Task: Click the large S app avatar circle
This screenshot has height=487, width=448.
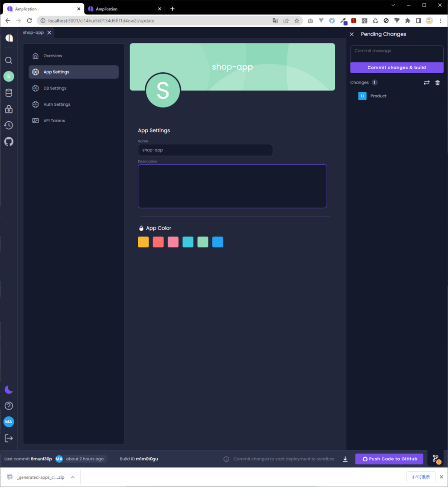Action: 163,91
